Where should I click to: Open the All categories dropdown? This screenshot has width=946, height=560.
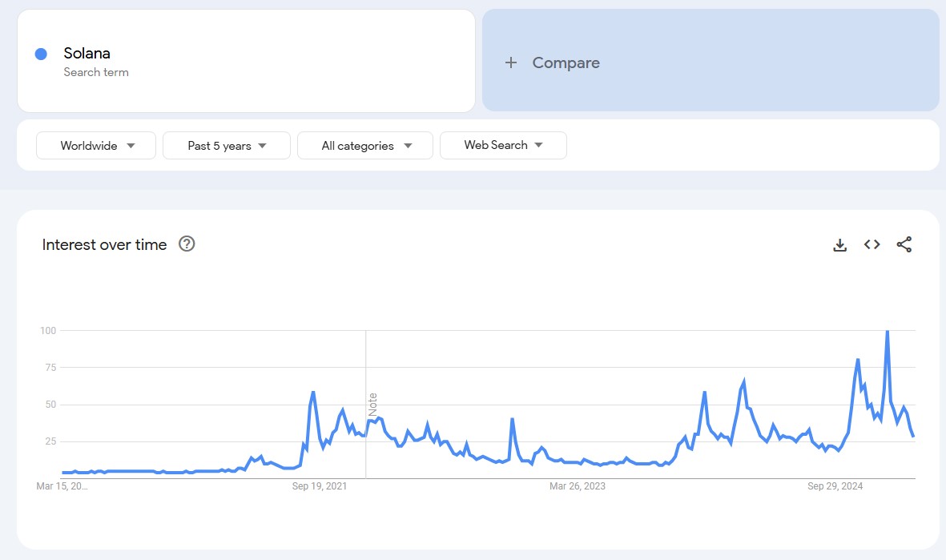[365, 146]
